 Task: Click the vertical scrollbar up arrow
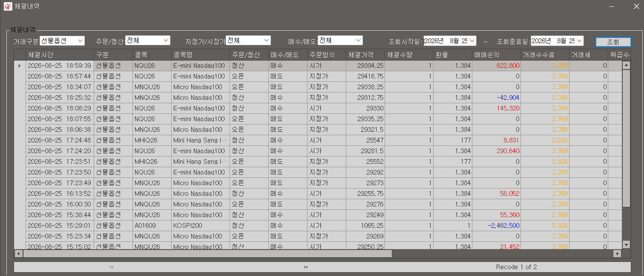tap(626, 65)
